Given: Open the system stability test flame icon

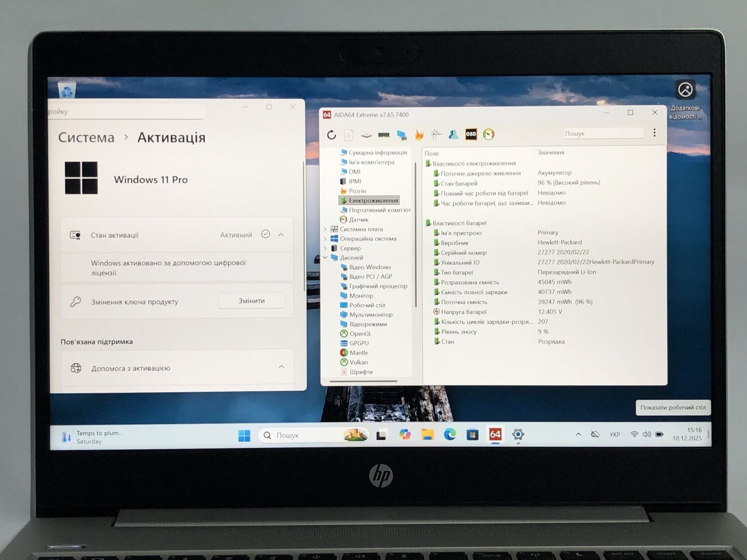Looking at the screenshot, I should click(x=419, y=135).
